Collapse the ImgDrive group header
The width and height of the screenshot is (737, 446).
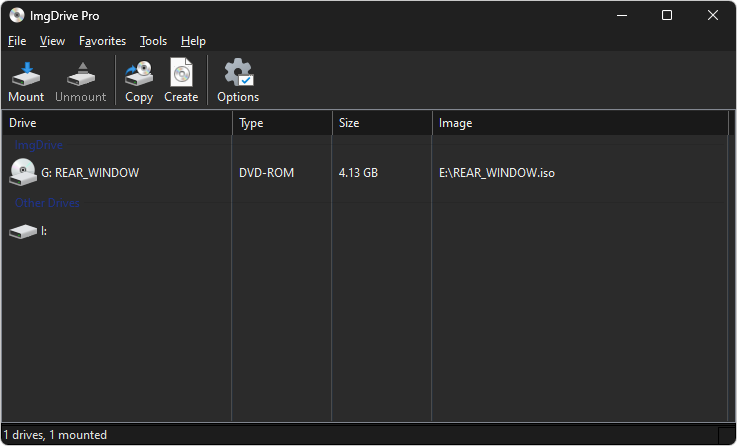[x=39, y=146]
